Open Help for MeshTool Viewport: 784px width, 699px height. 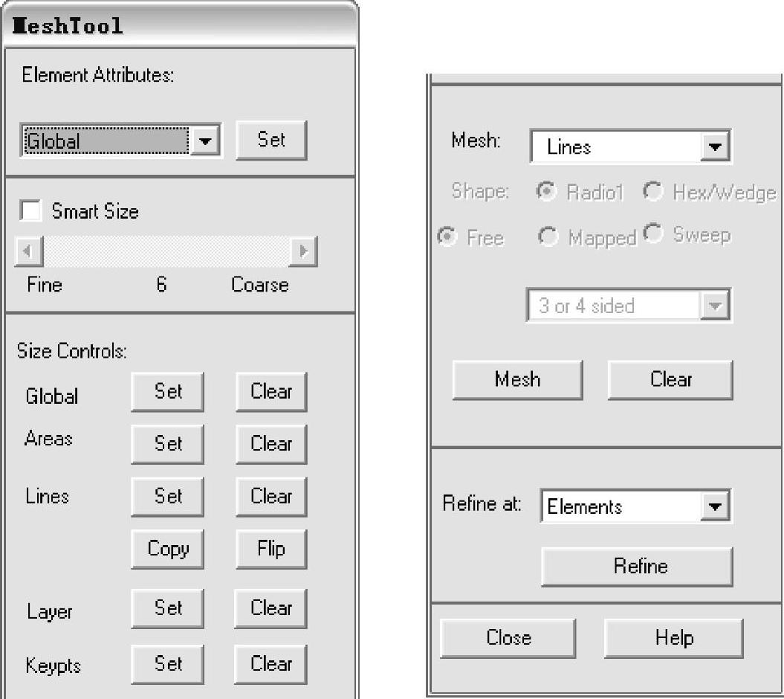coord(674,639)
